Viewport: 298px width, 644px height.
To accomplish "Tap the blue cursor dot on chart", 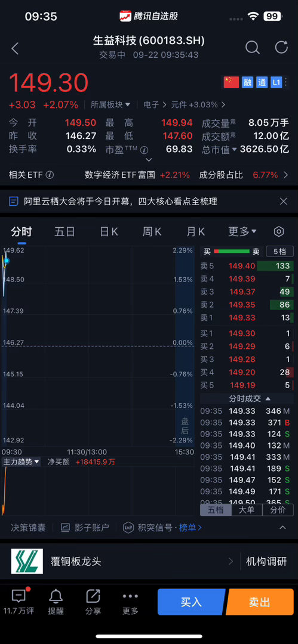I will click(x=6, y=261).
